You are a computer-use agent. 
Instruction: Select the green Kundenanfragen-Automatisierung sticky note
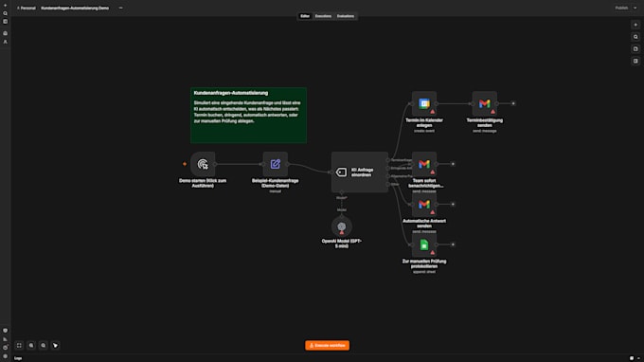tap(248, 115)
